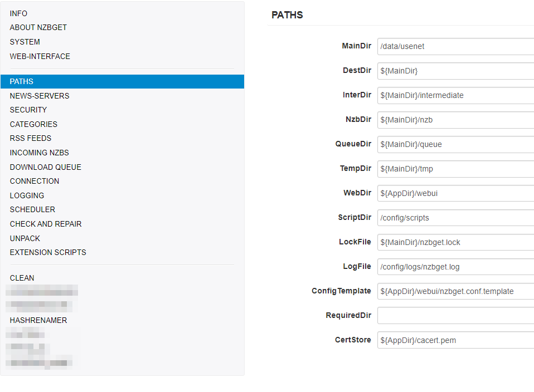534x392 pixels.
Task: Open the Unpack settings section
Action: pos(25,238)
